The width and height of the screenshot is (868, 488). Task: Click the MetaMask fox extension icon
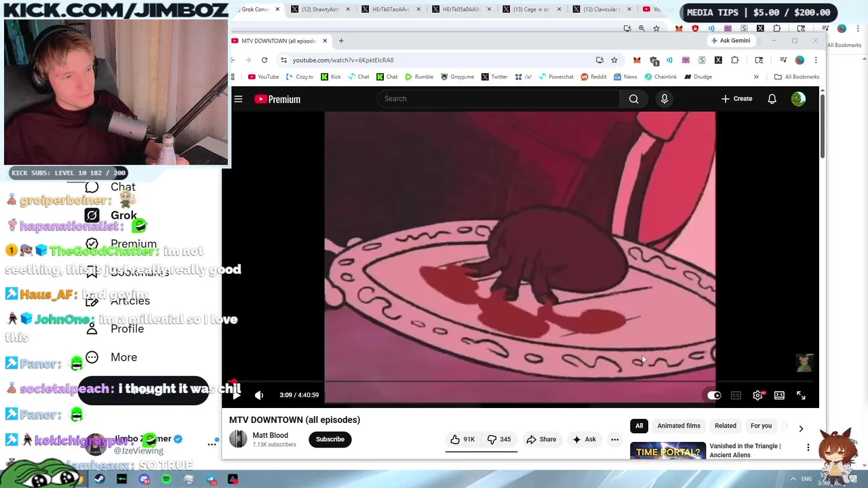637,60
